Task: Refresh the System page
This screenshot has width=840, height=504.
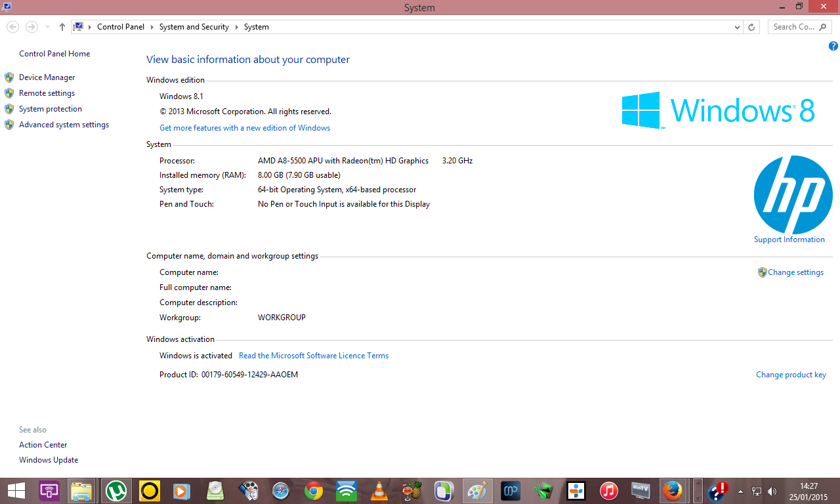Action: [752, 27]
